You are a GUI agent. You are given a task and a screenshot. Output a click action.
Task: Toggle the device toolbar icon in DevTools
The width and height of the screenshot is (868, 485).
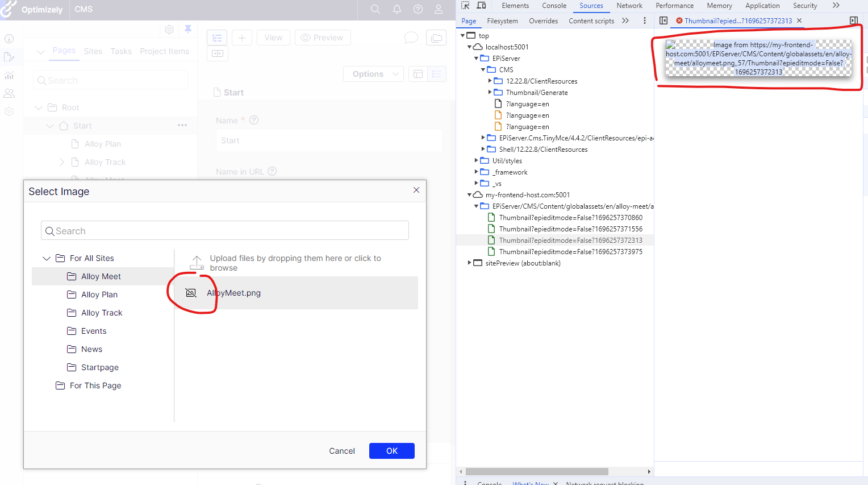[x=481, y=6]
